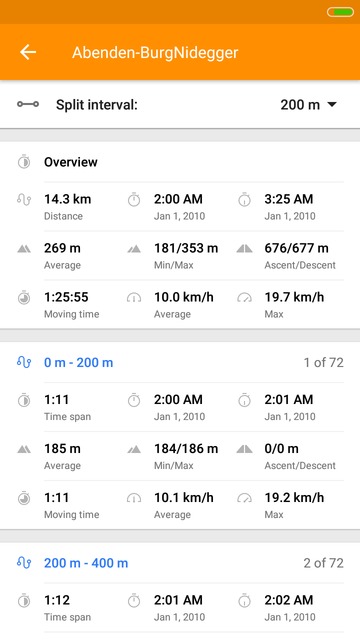This screenshot has height=640, width=360.
Task: Tap the Overview section header
Action: 71,162
